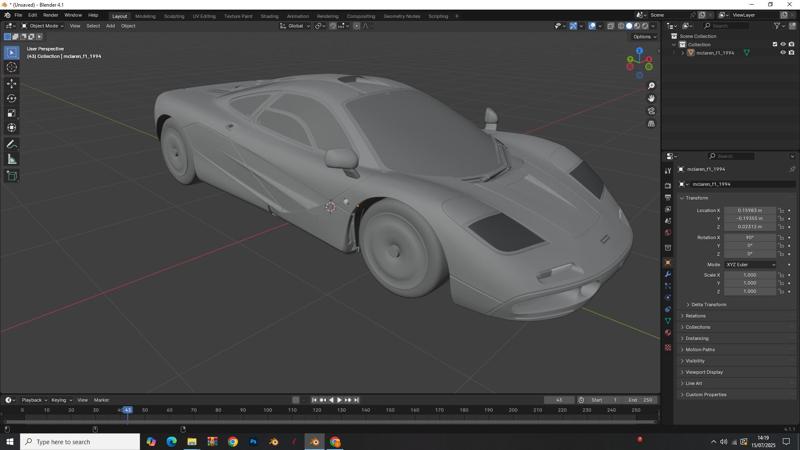Open the Object Mode dropdown
The image size is (800, 450).
(x=44, y=26)
